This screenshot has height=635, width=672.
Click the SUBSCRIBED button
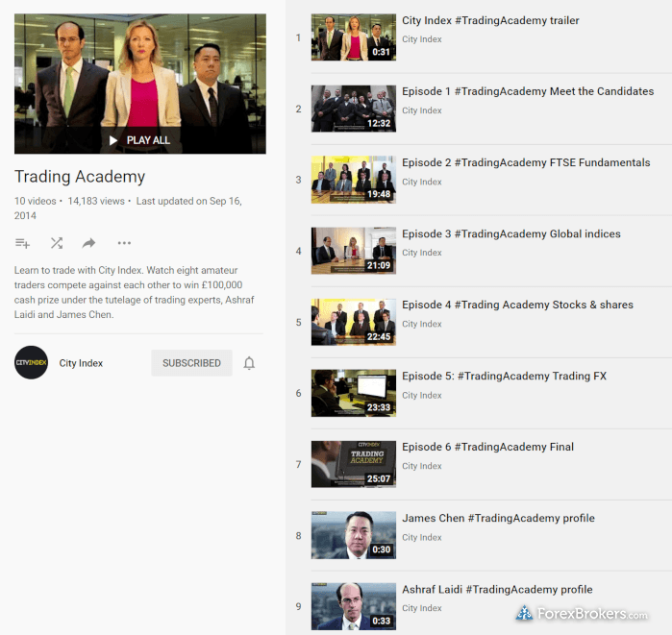[191, 363]
